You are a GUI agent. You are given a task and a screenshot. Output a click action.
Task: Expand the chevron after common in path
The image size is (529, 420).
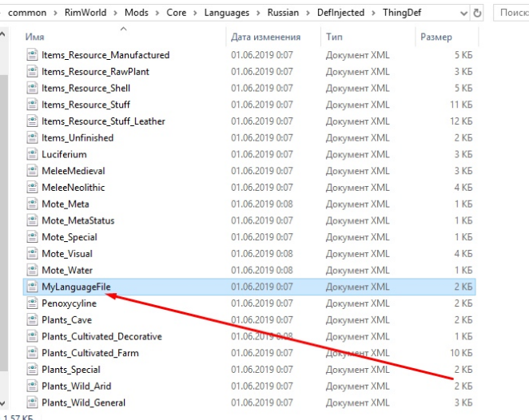pyautogui.click(x=56, y=13)
